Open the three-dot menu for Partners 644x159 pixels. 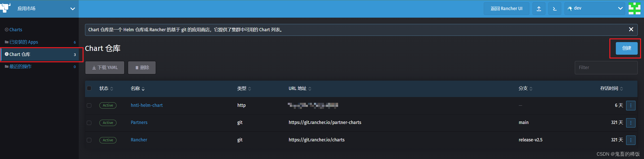[631, 123]
